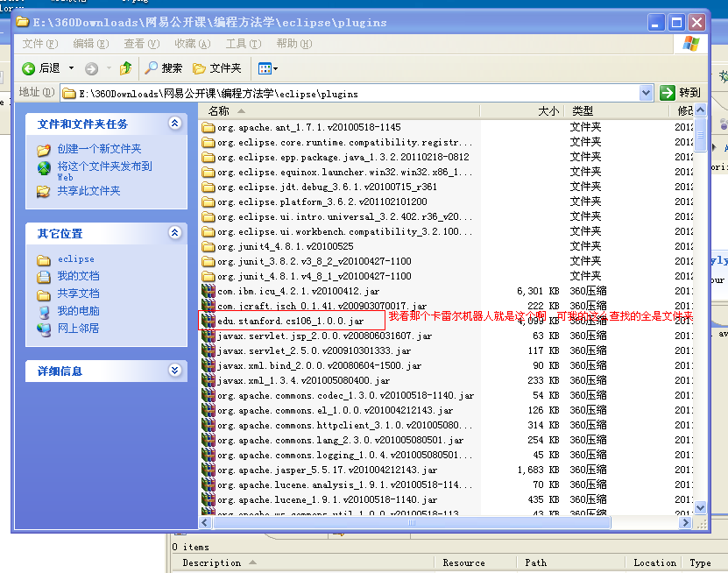Select folder icon of org.eclipse.platform_3.6.2
The height and width of the screenshot is (573, 728).
coord(209,202)
